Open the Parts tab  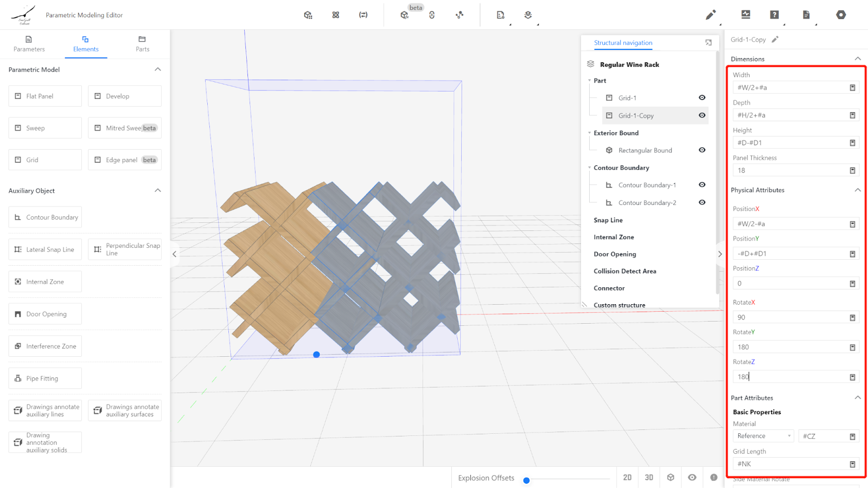pyautogui.click(x=142, y=43)
